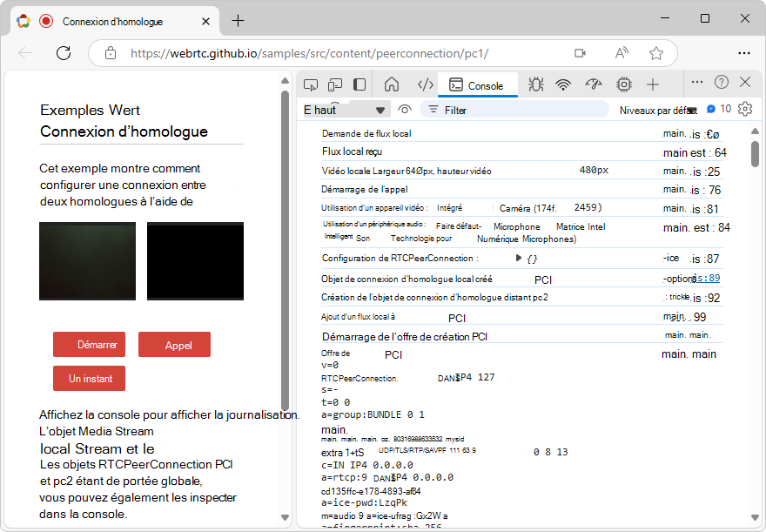The width and height of the screenshot is (766, 532).
Task: Add more tools with the plus icon
Action: coord(653,85)
